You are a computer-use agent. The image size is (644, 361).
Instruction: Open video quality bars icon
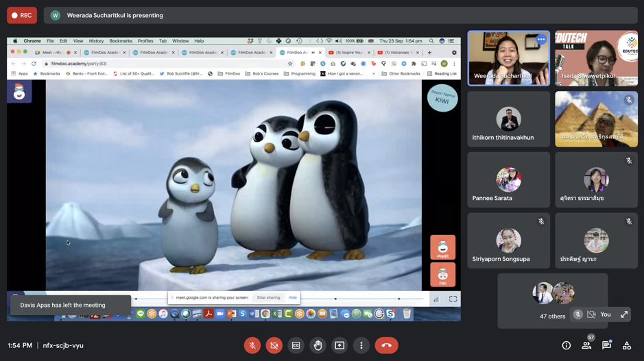pyautogui.click(x=436, y=299)
